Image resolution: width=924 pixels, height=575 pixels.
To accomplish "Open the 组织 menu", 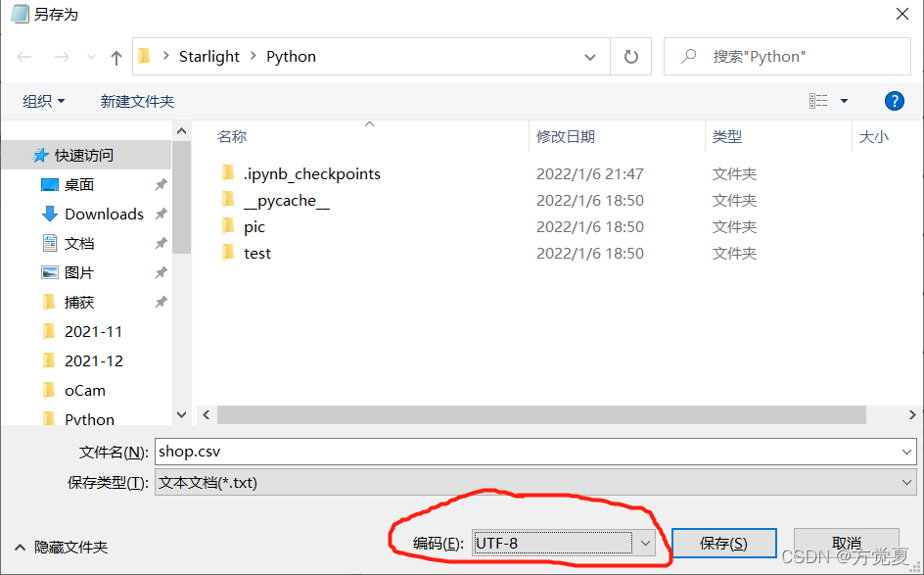I will pyautogui.click(x=44, y=102).
